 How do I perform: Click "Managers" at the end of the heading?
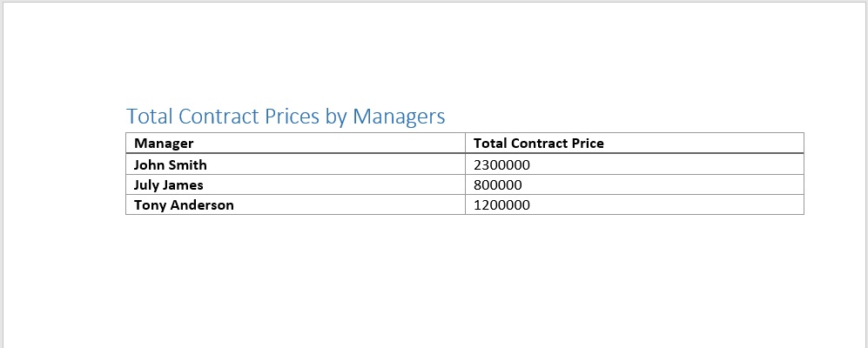(x=399, y=116)
